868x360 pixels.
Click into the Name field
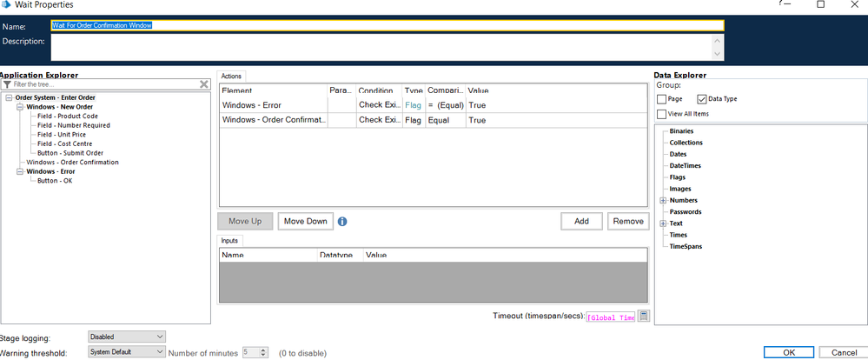click(x=387, y=25)
